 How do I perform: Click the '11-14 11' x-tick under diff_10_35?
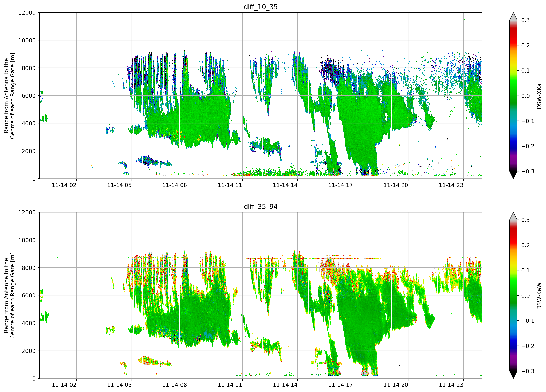click(230, 185)
